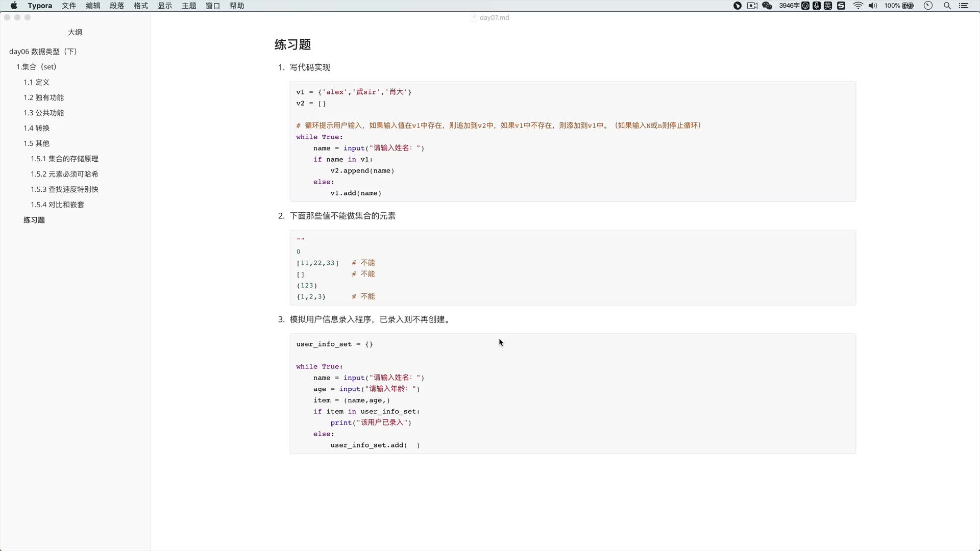Open the 窗口 menu

point(213,6)
